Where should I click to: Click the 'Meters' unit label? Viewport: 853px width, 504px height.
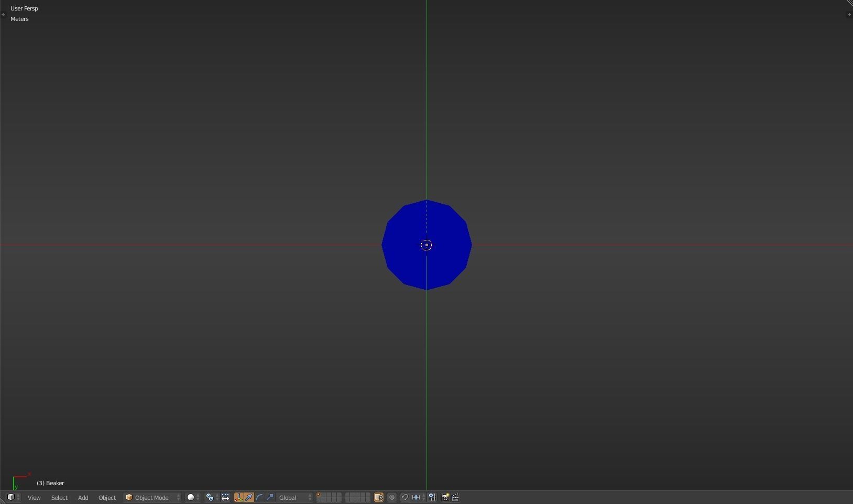coord(19,19)
